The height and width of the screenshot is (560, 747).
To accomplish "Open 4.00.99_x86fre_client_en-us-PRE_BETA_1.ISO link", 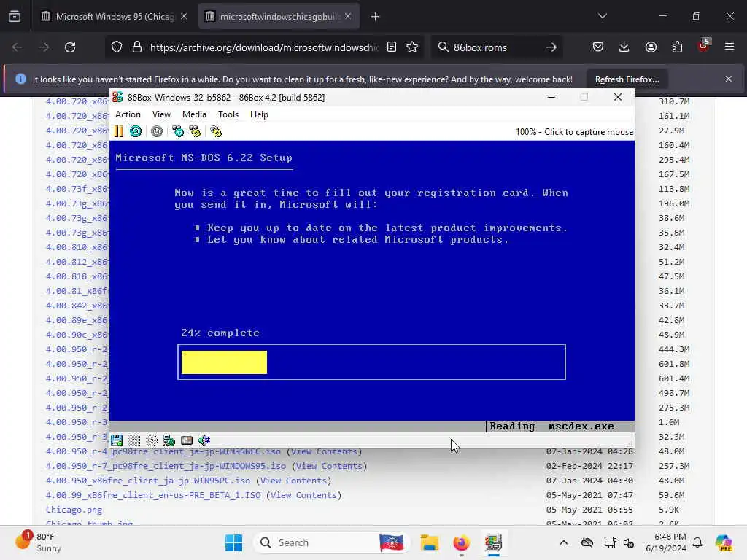I will tap(153, 495).
